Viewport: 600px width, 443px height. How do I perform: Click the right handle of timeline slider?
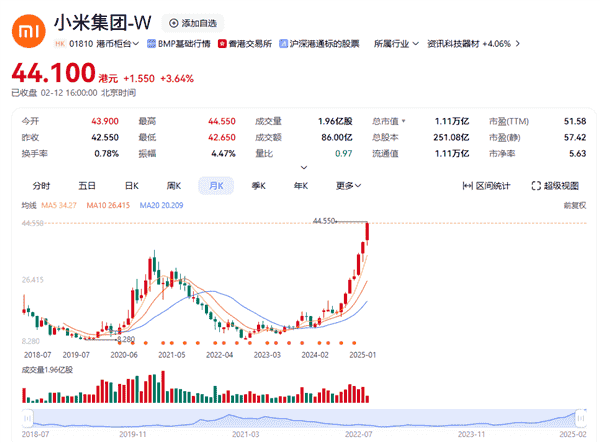coord(579,416)
